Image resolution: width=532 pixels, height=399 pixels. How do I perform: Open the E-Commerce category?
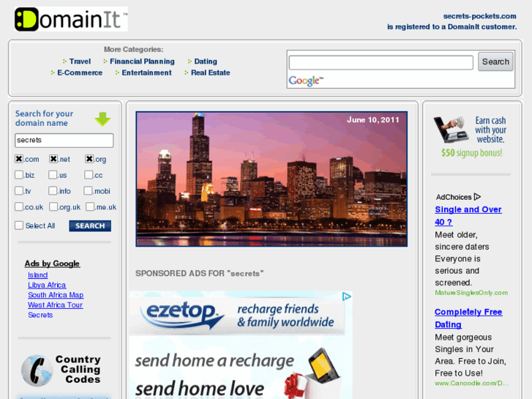(80, 72)
